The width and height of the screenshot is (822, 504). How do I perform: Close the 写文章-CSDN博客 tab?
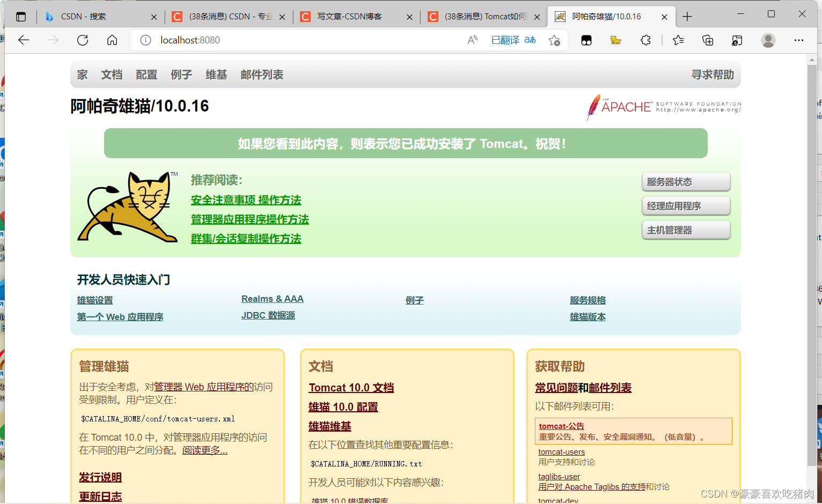pyautogui.click(x=409, y=17)
